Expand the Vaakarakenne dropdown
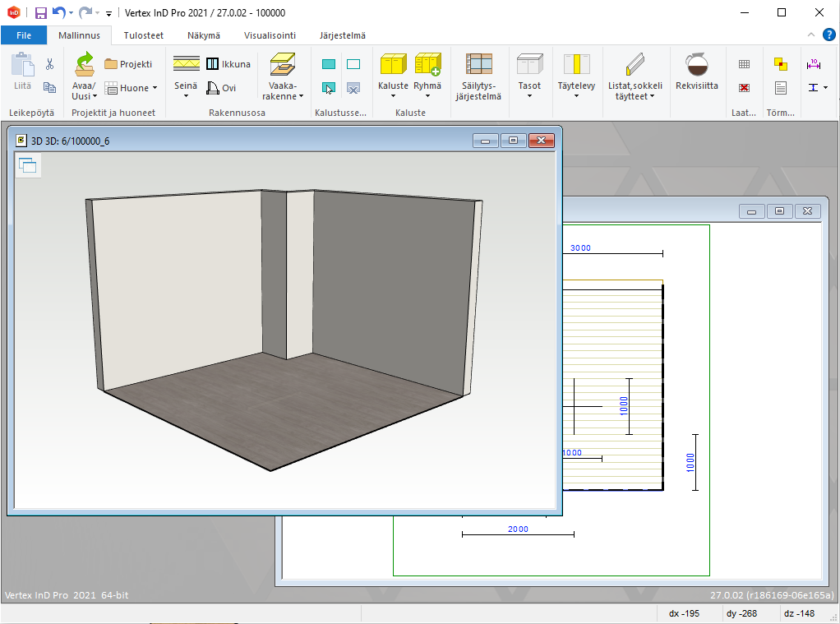This screenshot has height=624, width=840. [302, 96]
